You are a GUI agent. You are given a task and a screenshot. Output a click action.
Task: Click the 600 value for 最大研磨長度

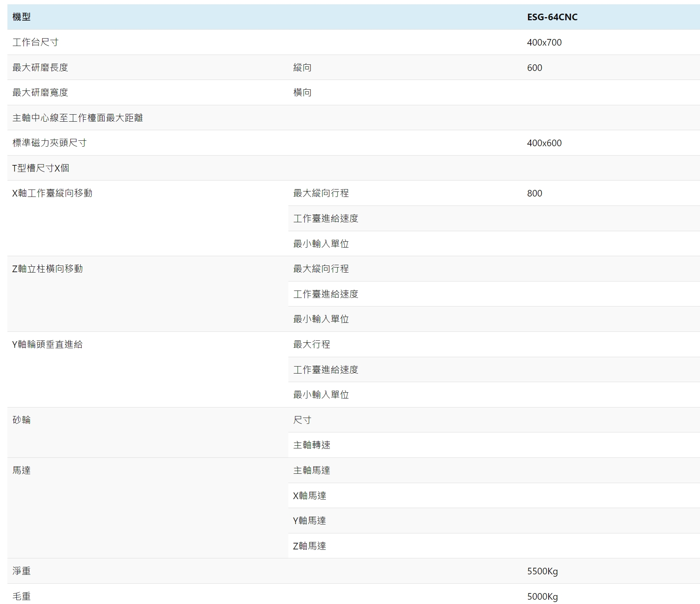coord(535,68)
